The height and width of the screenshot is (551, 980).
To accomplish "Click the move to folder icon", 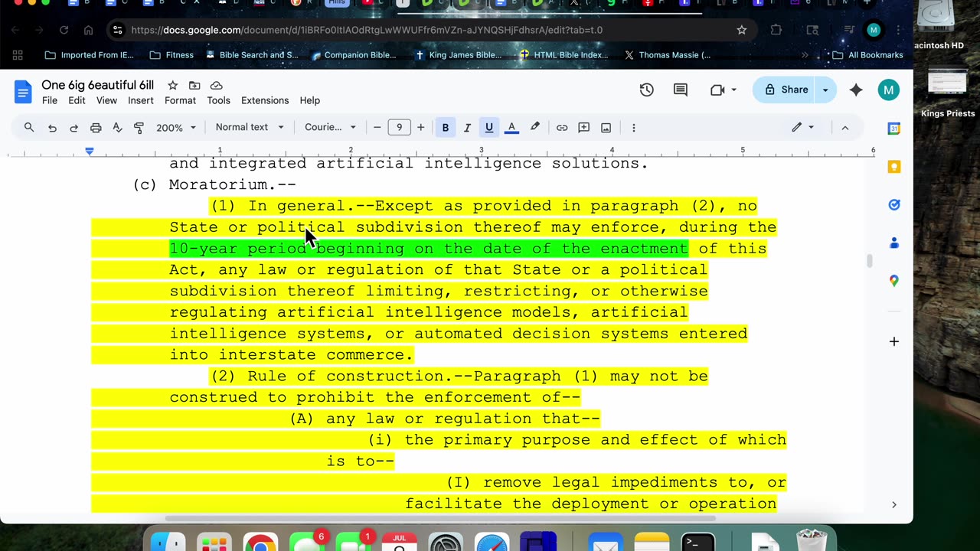I will (194, 85).
